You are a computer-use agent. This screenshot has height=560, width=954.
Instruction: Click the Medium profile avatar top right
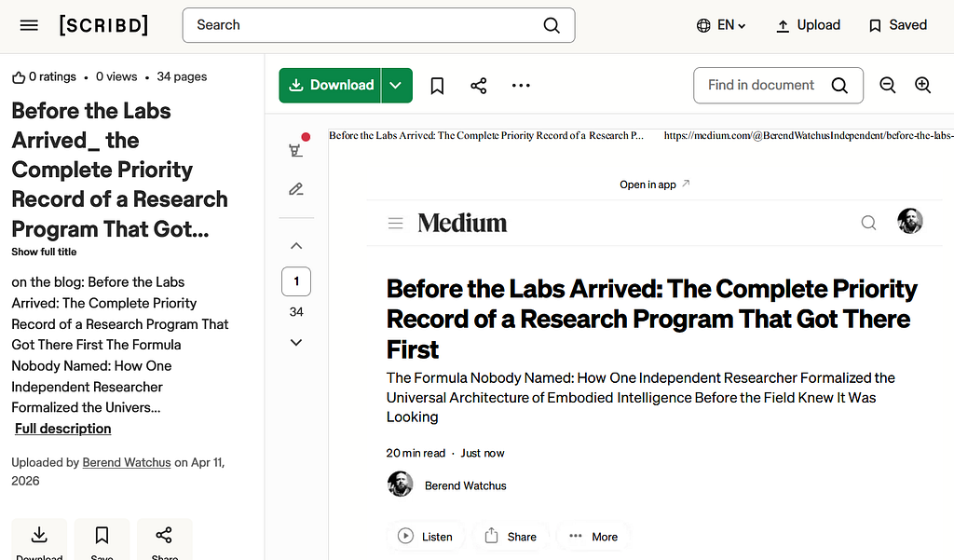(x=910, y=221)
